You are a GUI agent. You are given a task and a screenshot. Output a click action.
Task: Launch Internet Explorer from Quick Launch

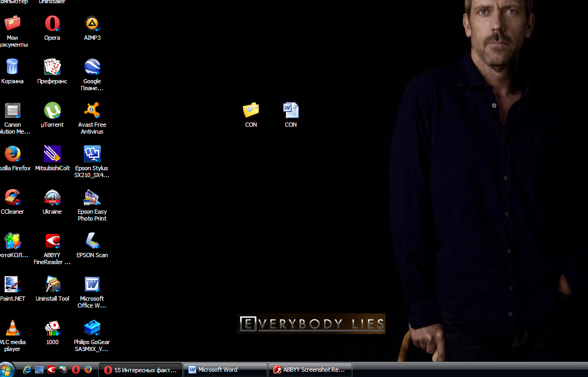click(x=27, y=370)
